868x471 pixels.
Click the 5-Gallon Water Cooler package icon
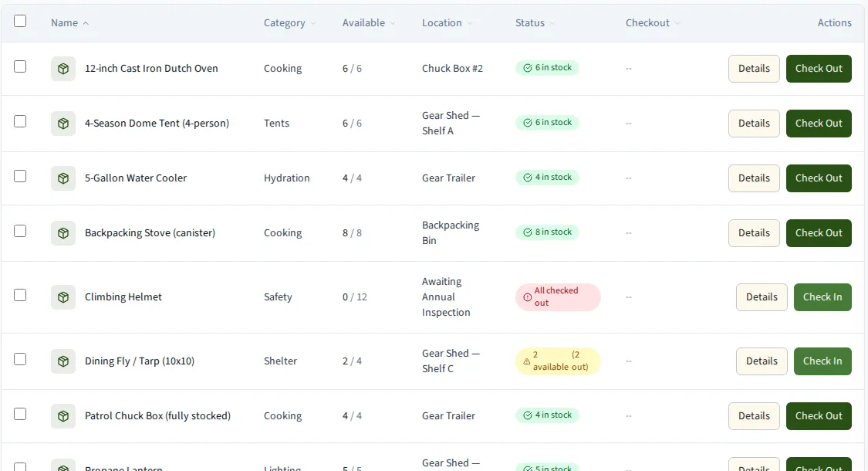[x=63, y=178]
